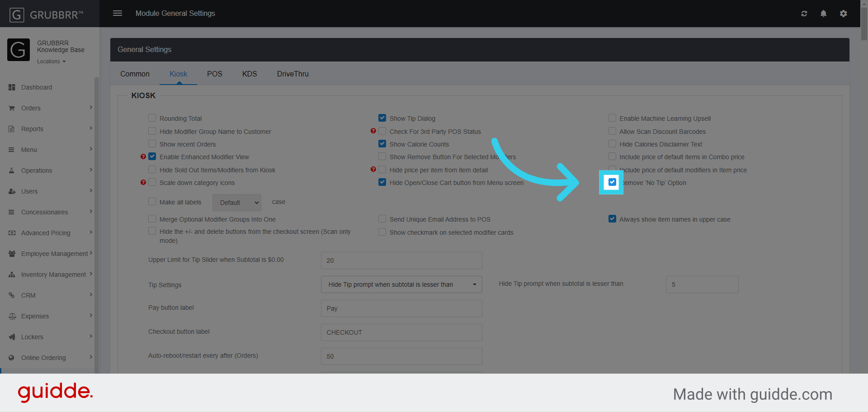
Task: Click the Expenses scale icon
Action: click(x=12, y=316)
